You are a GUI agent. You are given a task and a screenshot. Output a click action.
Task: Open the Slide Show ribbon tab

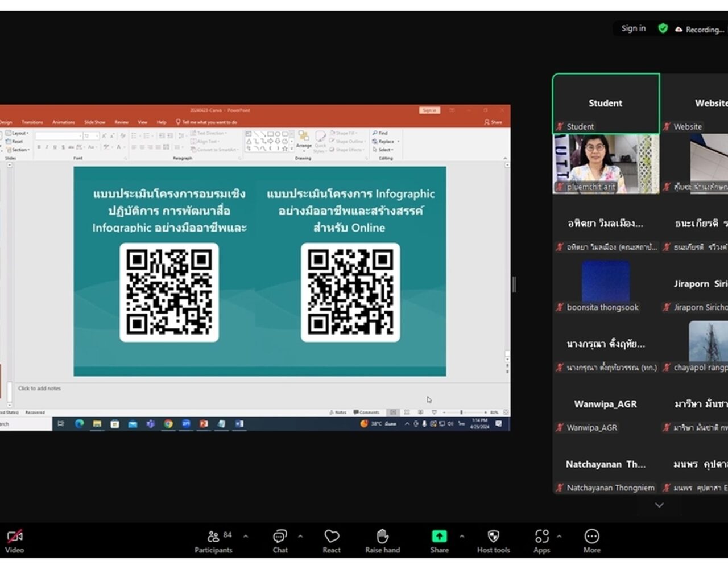pos(94,122)
